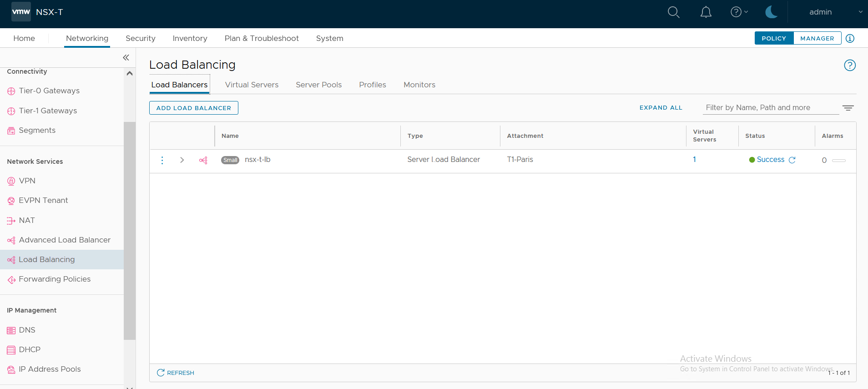
Task: Click the info icon beside Manager
Action: (850, 38)
